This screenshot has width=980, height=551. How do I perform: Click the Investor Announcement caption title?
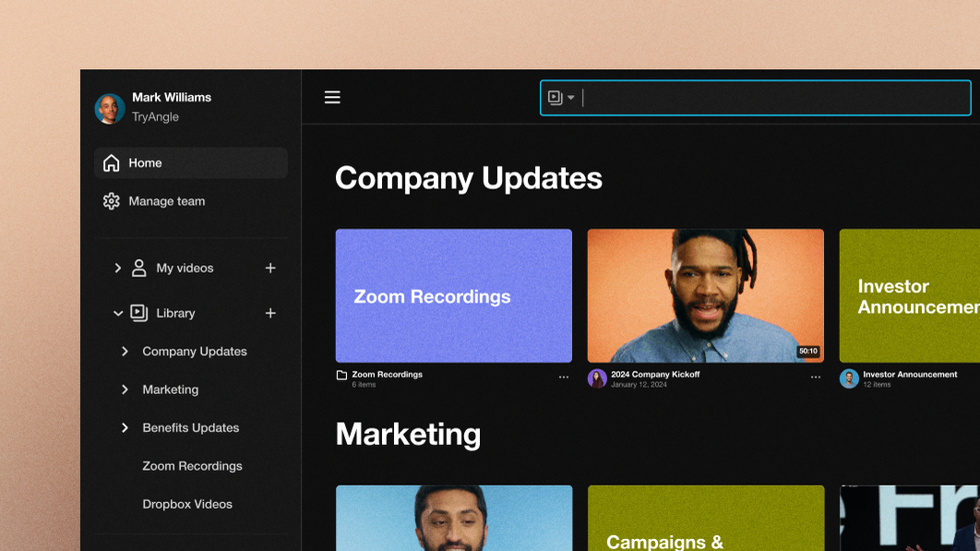pyautogui.click(x=910, y=374)
